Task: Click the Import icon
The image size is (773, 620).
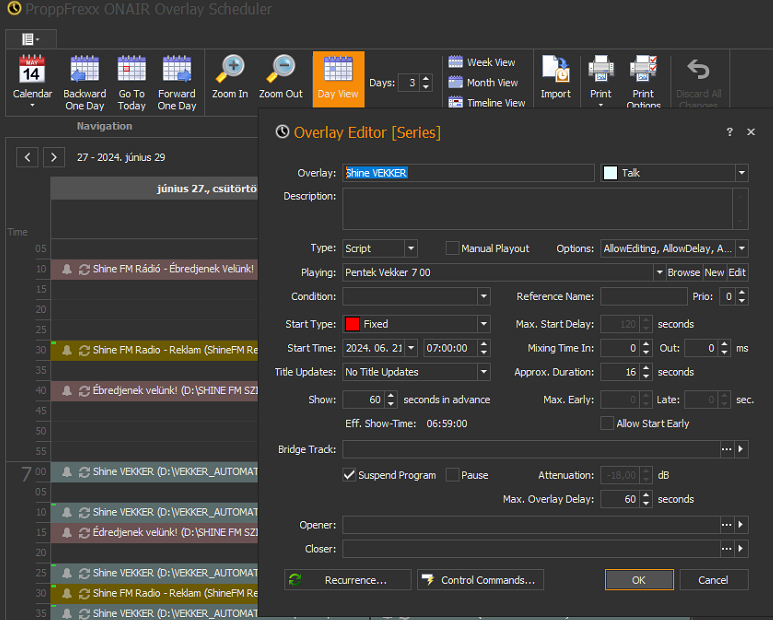Action: click(x=555, y=78)
